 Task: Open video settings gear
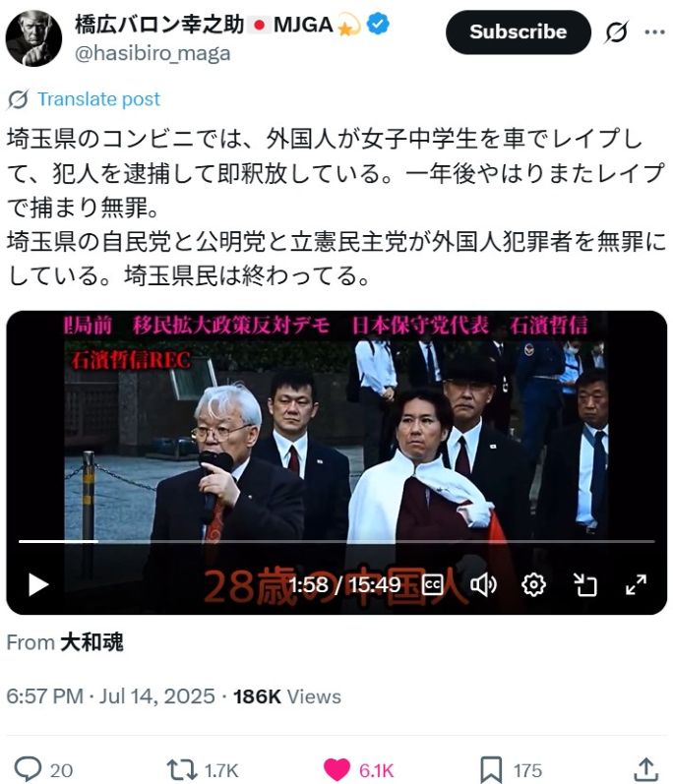(x=533, y=584)
